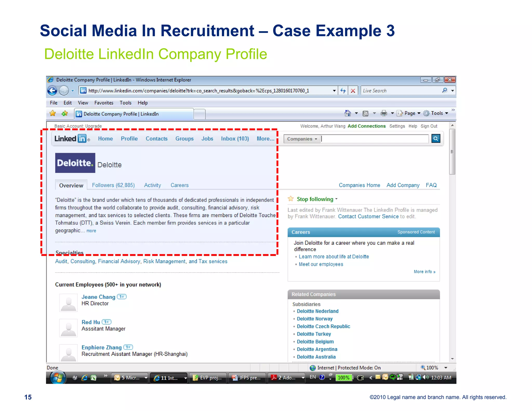
Task: Click the Jobs navigation link
Action: 207,138
